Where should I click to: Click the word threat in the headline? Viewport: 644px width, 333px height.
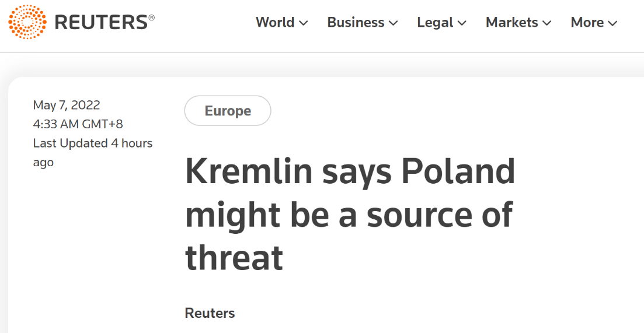point(234,258)
